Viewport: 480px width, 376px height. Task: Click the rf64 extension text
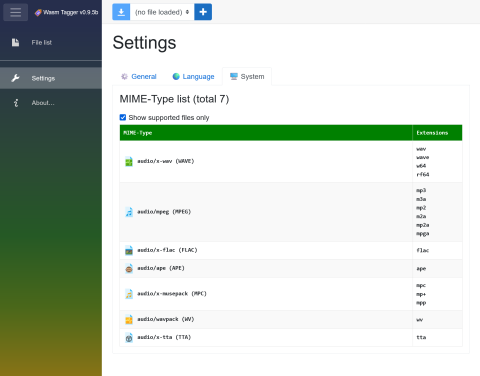point(423,174)
